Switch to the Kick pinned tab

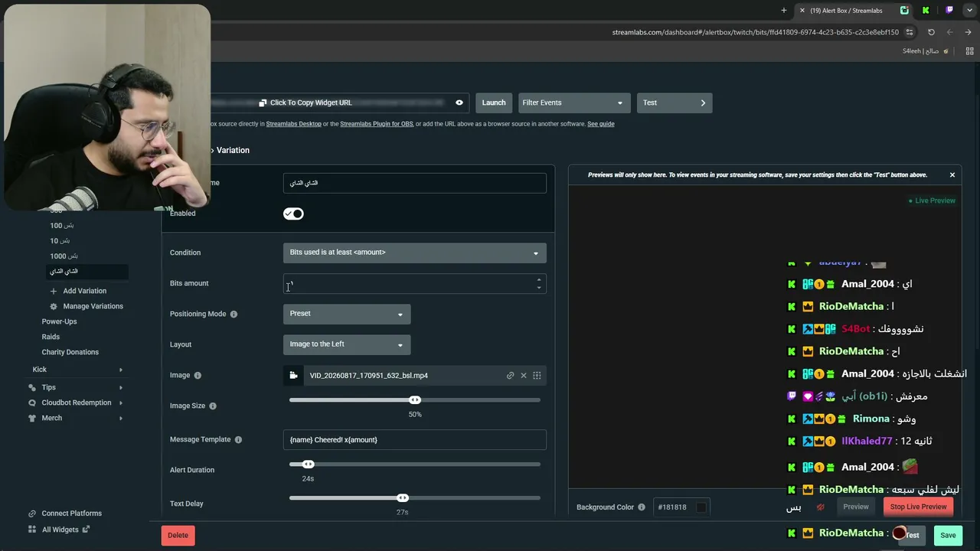coord(926,11)
